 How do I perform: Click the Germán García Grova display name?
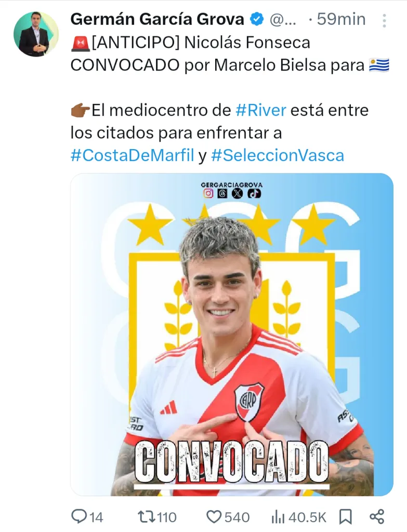(x=157, y=19)
